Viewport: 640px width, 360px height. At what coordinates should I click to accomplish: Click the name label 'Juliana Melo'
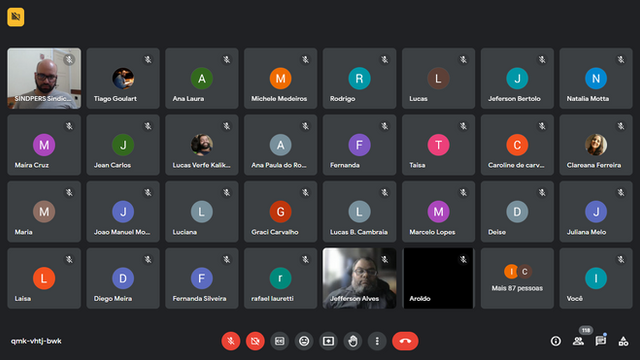tap(586, 232)
